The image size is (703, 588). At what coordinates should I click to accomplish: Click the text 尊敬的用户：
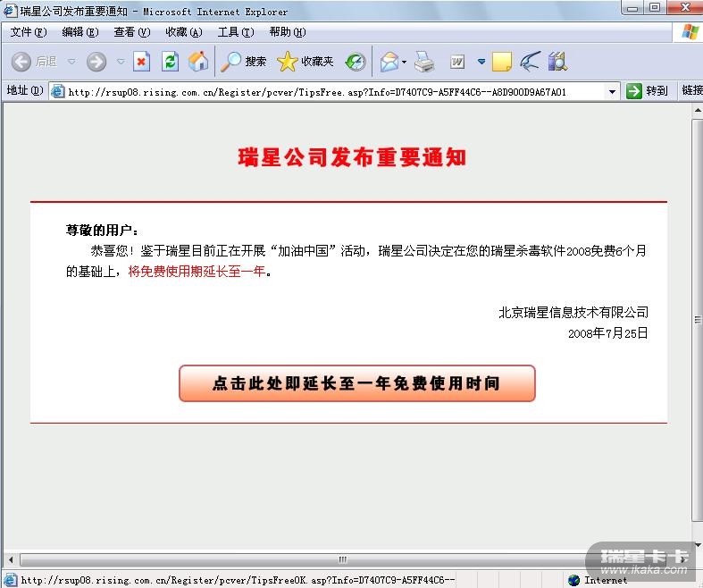[x=102, y=231]
